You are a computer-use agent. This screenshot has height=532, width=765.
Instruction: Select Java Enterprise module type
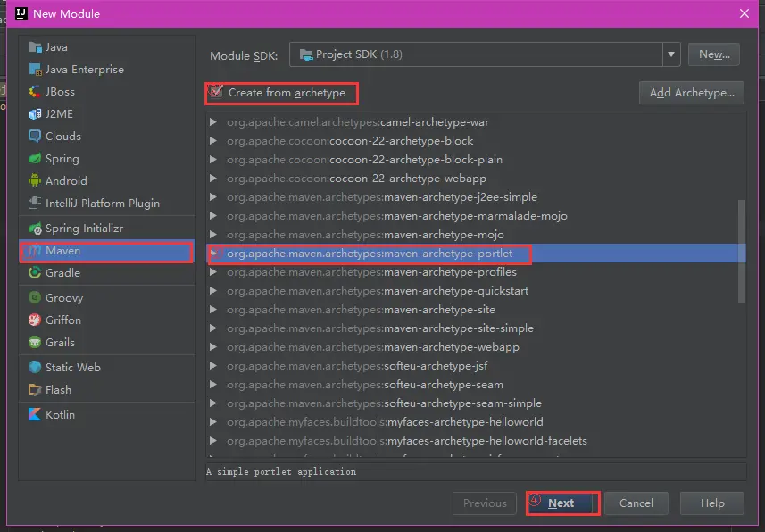click(x=85, y=70)
